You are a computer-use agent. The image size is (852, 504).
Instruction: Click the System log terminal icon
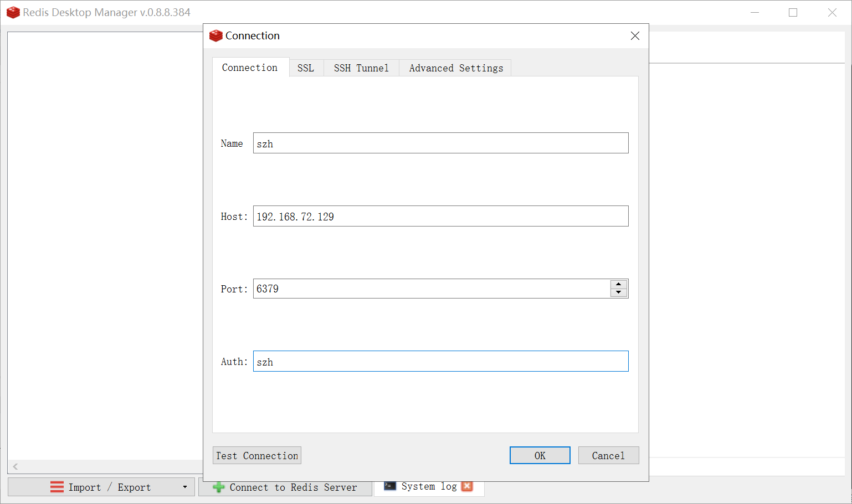[x=390, y=486]
